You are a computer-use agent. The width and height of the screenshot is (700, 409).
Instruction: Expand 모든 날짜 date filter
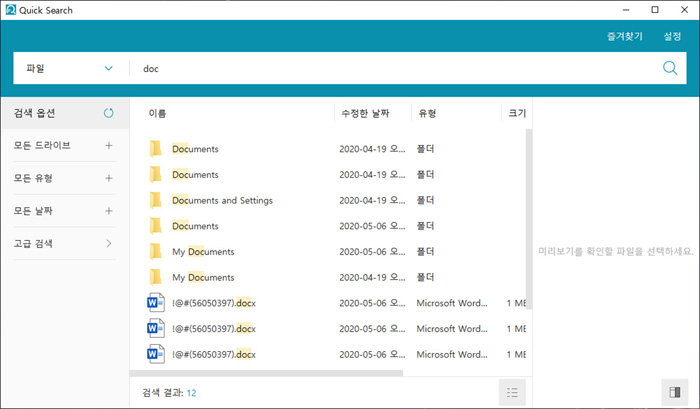[109, 211]
